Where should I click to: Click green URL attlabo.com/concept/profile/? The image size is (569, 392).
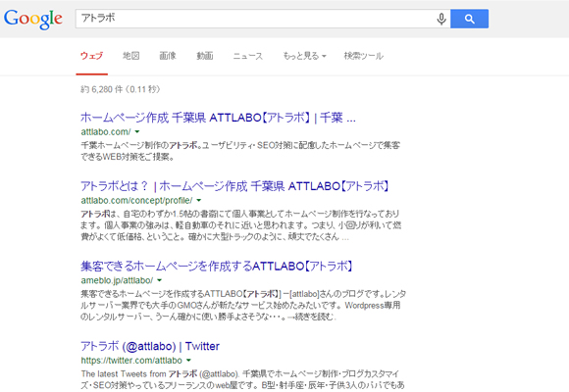(136, 200)
